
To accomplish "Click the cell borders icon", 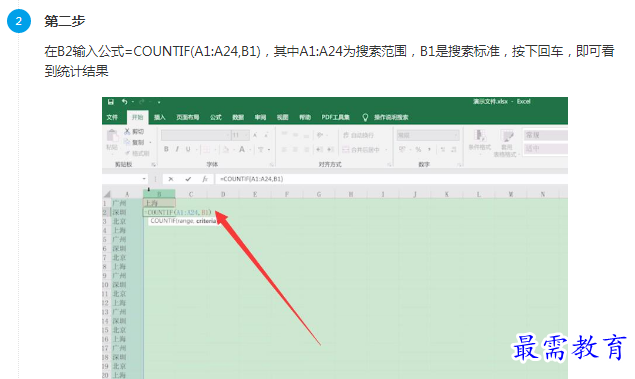I will 207,149.
